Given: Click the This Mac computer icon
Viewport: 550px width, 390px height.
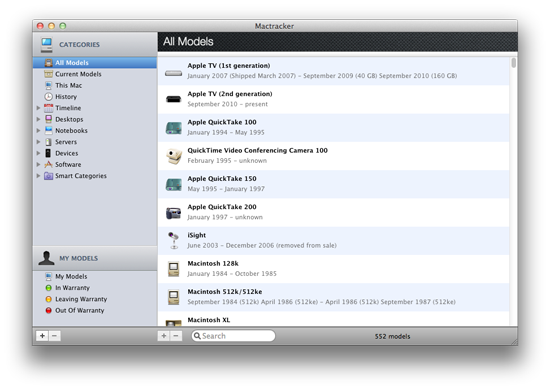Looking at the screenshot, I should [48, 85].
